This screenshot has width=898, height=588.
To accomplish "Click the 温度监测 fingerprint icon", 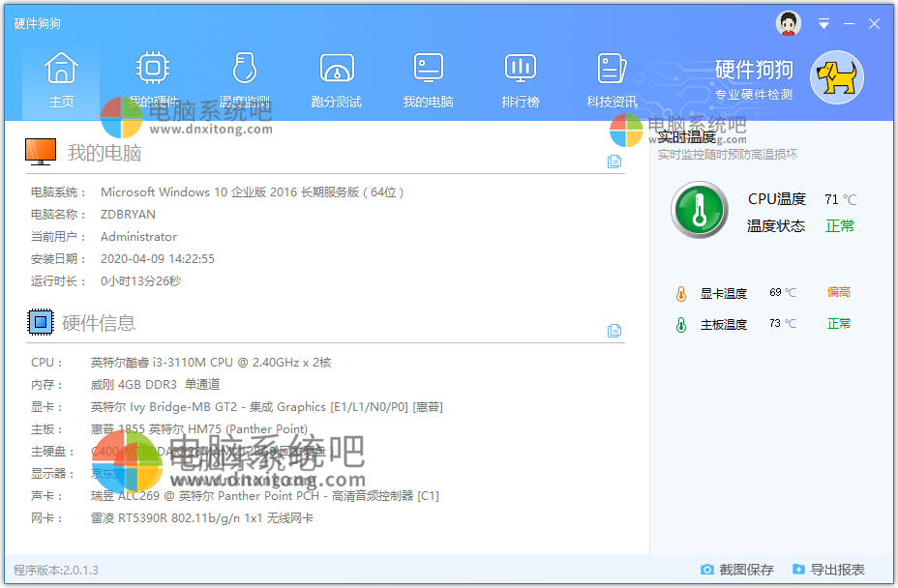I will click(x=244, y=68).
